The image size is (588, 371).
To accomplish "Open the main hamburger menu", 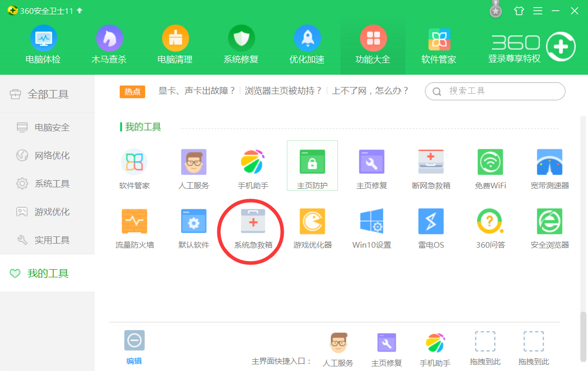I will (x=538, y=11).
